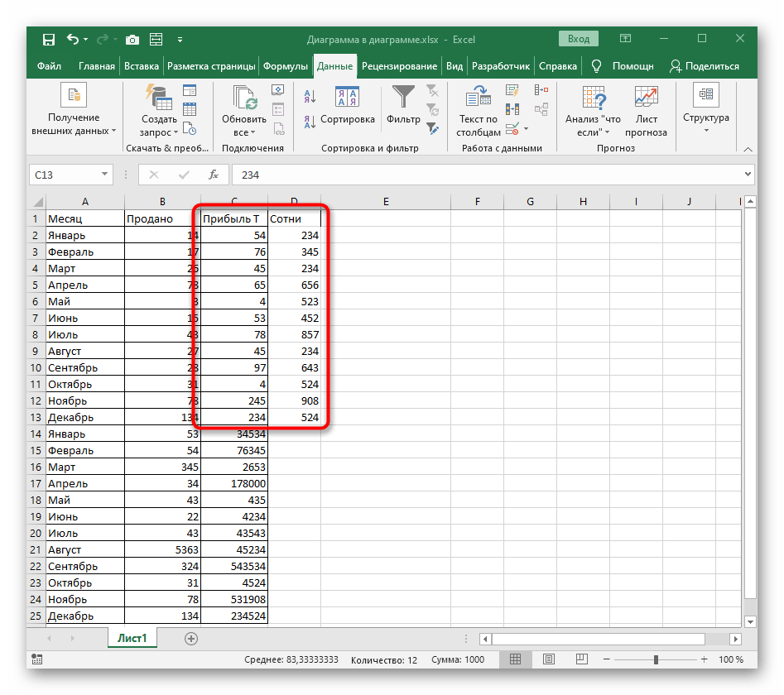Switch to the Вставка tab
784x695 pixels.
[x=142, y=66]
